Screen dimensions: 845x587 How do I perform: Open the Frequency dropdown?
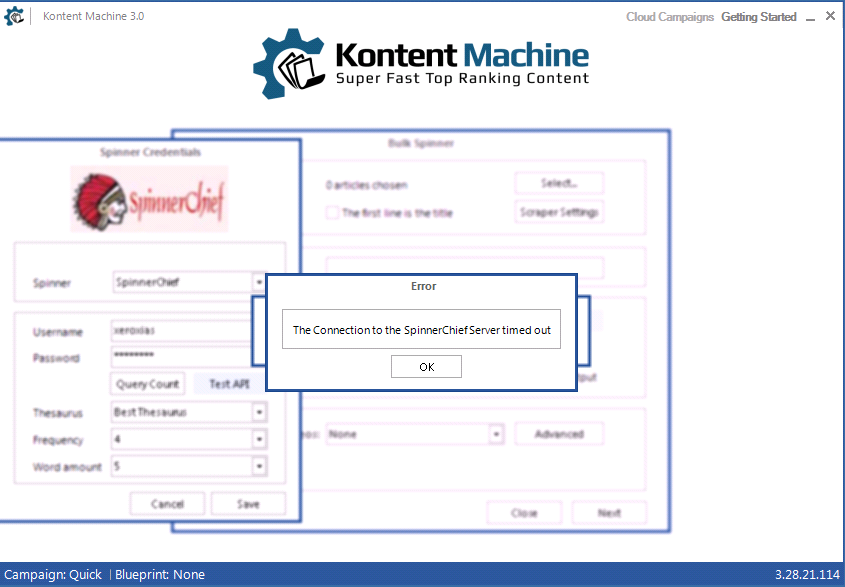(x=259, y=439)
